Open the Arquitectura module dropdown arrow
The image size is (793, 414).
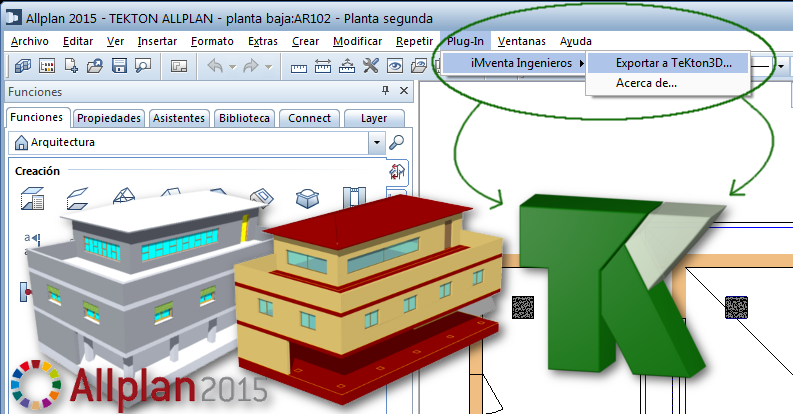pyautogui.click(x=377, y=143)
